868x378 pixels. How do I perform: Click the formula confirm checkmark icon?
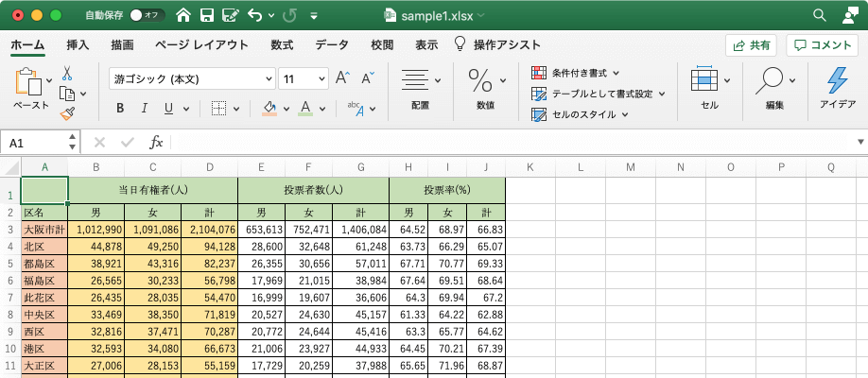click(x=128, y=143)
